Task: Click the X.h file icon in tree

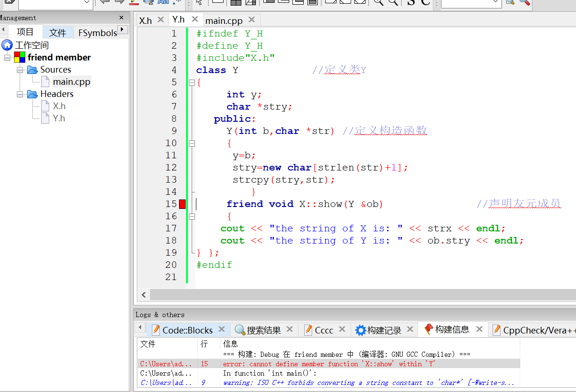Action: pyautogui.click(x=45, y=106)
